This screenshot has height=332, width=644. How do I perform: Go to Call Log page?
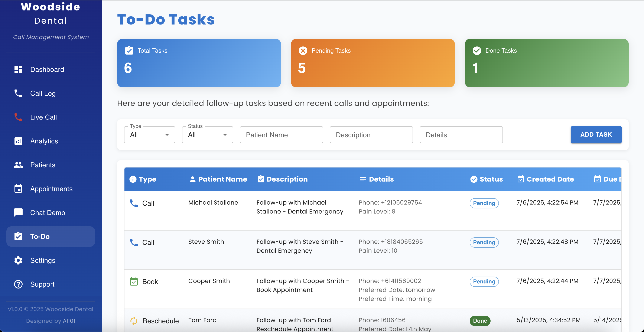(51, 93)
